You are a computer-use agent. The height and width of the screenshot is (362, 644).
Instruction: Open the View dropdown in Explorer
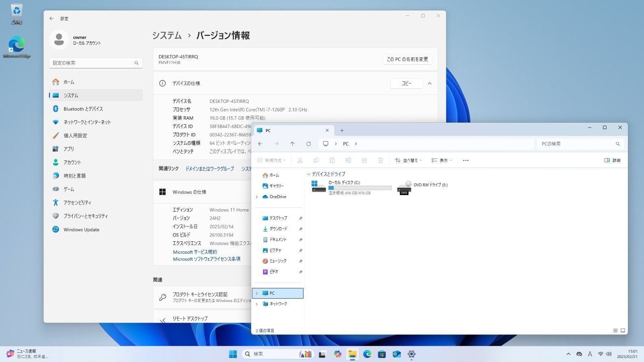click(442, 160)
